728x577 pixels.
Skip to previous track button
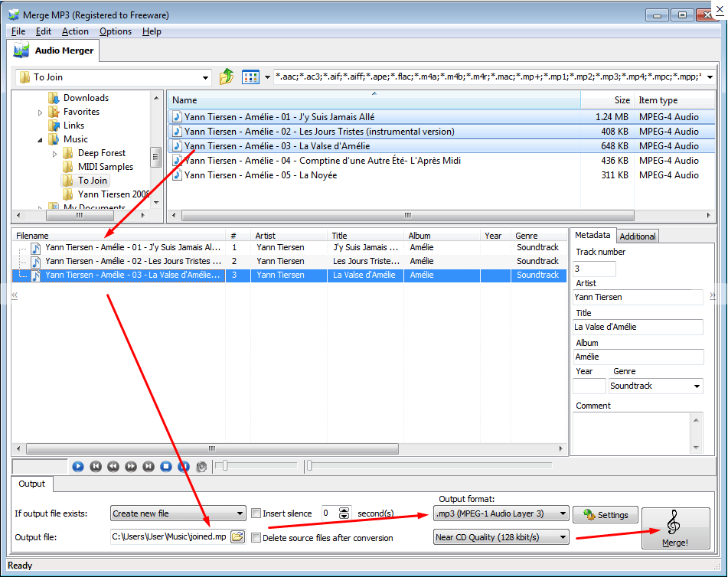(96, 467)
